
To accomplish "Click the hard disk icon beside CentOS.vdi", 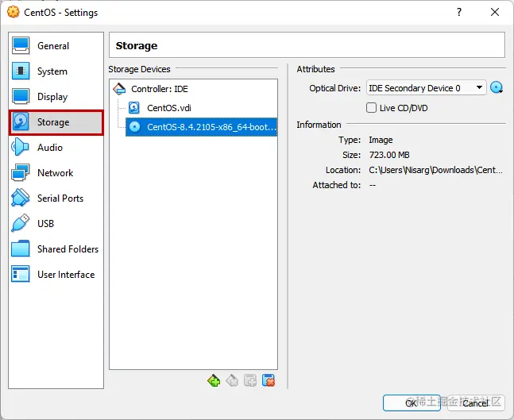I will click(x=134, y=108).
